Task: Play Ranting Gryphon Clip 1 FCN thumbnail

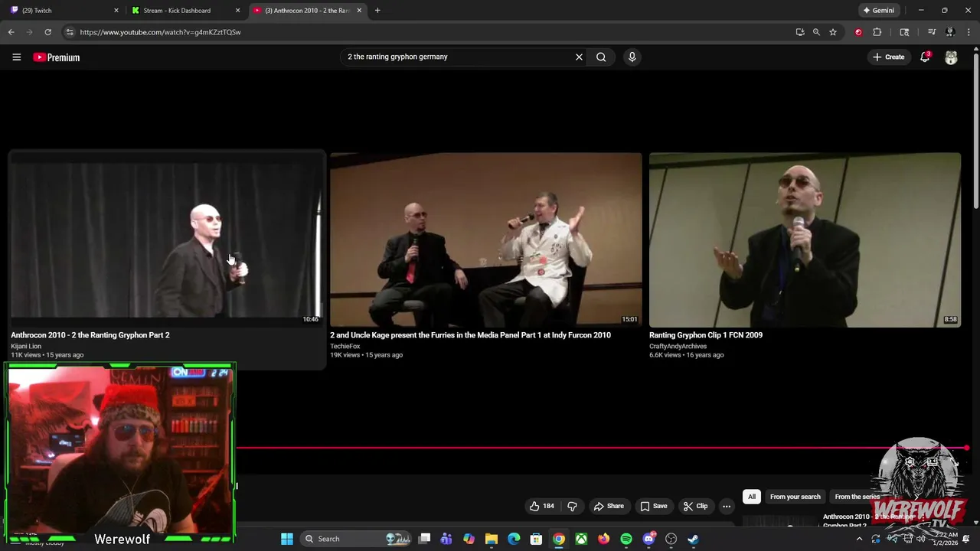Action: (x=805, y=240)
